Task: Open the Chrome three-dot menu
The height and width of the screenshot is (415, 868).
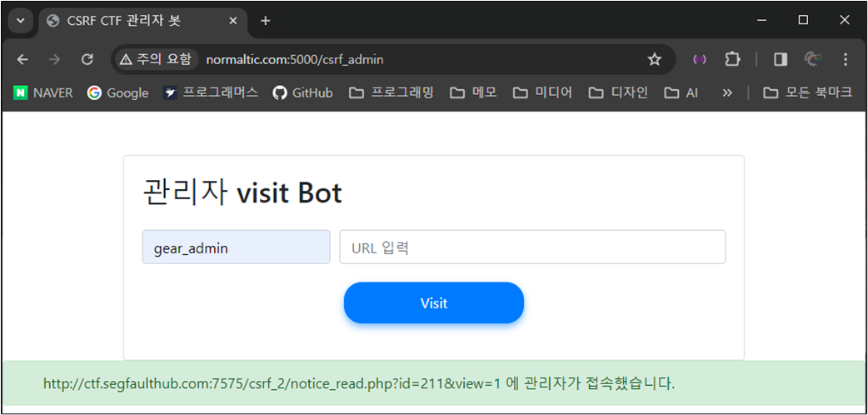Action: point(845,60)
